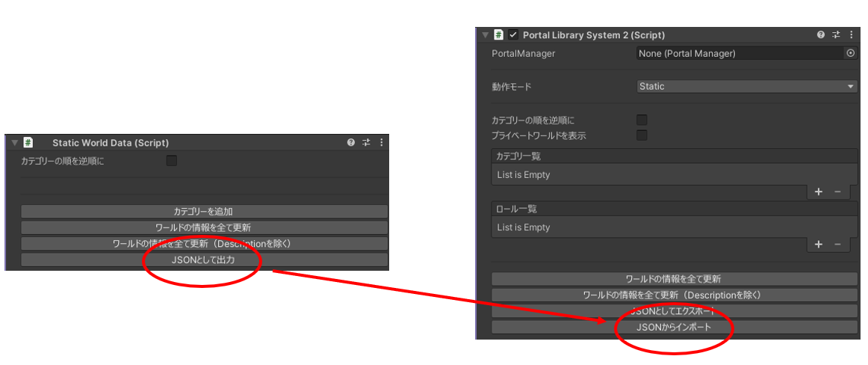Click the object picker circle beside PortalManager field
Screen dimensions: 868x365
[x=850, y=53]
